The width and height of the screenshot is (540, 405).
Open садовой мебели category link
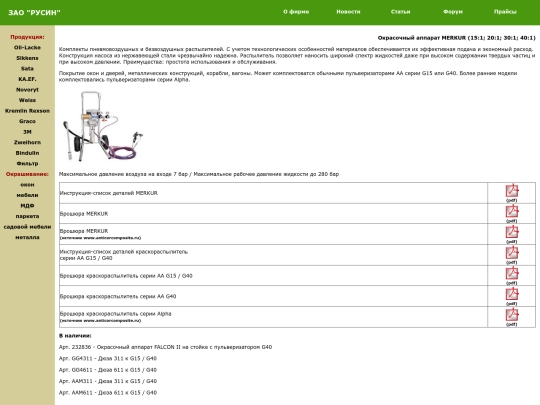coord(27,227)
